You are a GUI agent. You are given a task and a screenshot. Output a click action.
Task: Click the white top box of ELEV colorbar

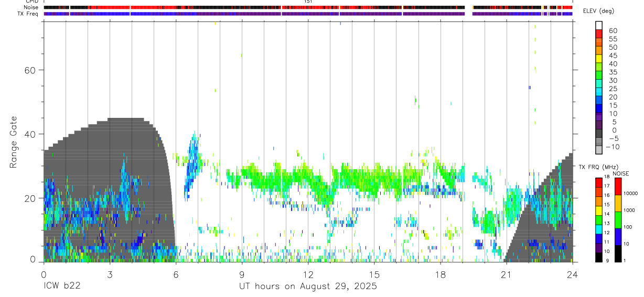[599, 25]
